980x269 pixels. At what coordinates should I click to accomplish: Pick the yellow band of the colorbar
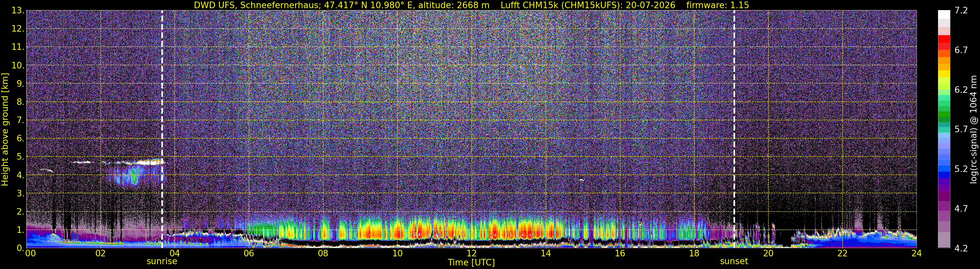944,74
